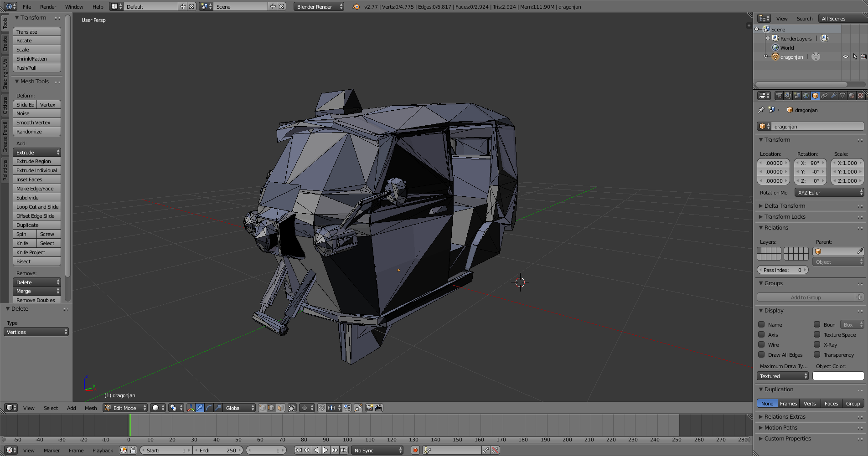Screen dimensions: 868x456
Task: Expand the Delta Transform panel
Action: [785, 206]
